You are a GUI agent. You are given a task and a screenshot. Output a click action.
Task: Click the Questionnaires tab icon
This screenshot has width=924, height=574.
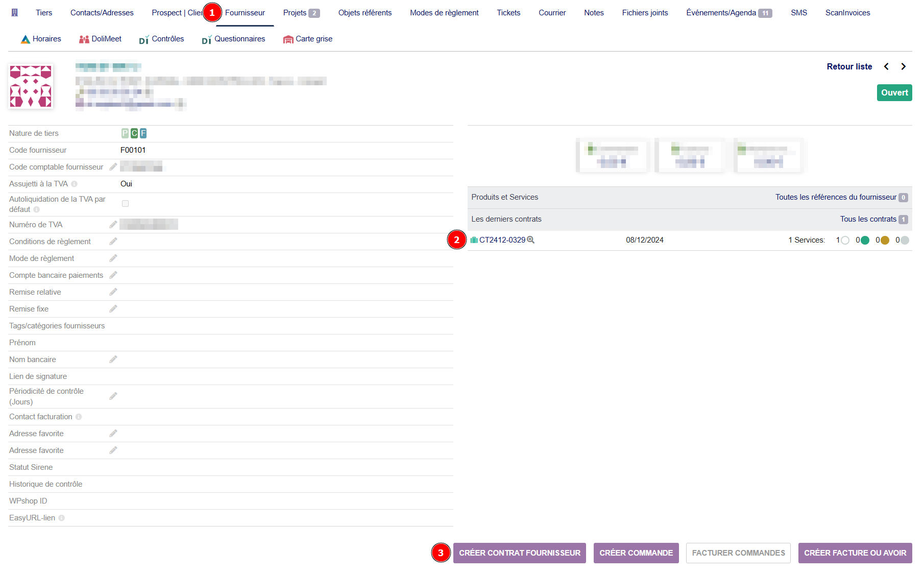point(207,39)
